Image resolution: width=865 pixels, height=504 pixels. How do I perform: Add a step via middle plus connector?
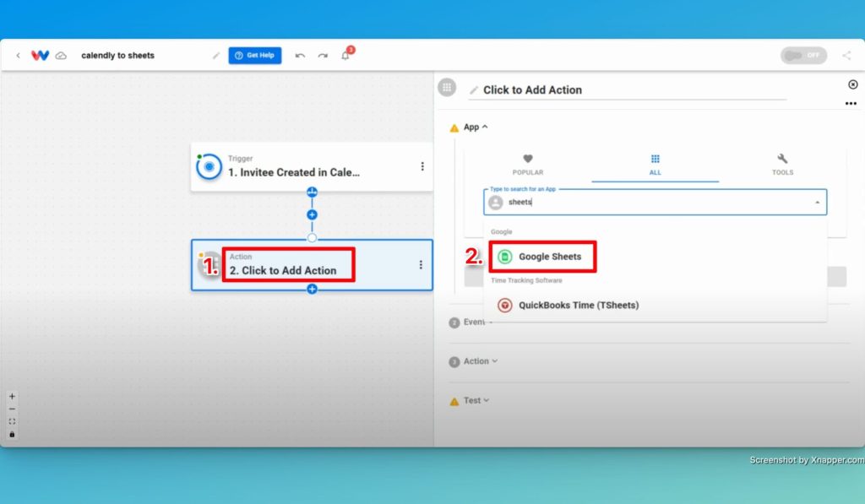click(x=312, y=214)
